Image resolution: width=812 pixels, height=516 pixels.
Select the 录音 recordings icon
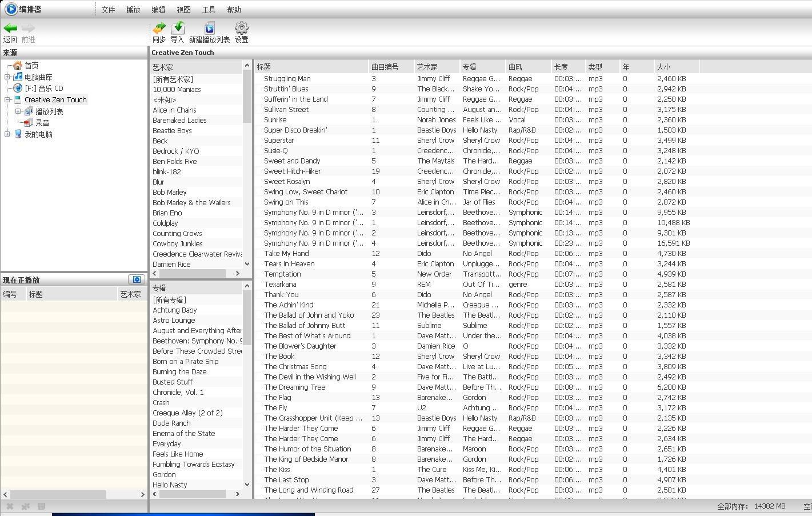(29, 122)
